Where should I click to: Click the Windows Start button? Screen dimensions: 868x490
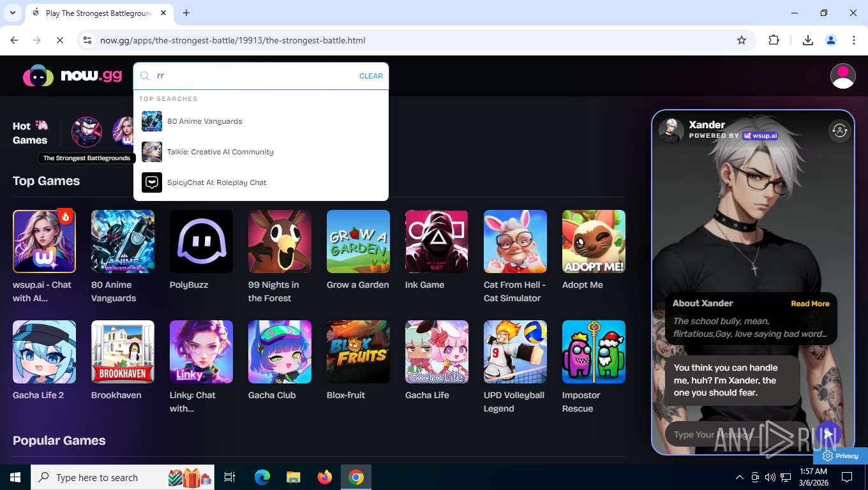tap(15, 477)
